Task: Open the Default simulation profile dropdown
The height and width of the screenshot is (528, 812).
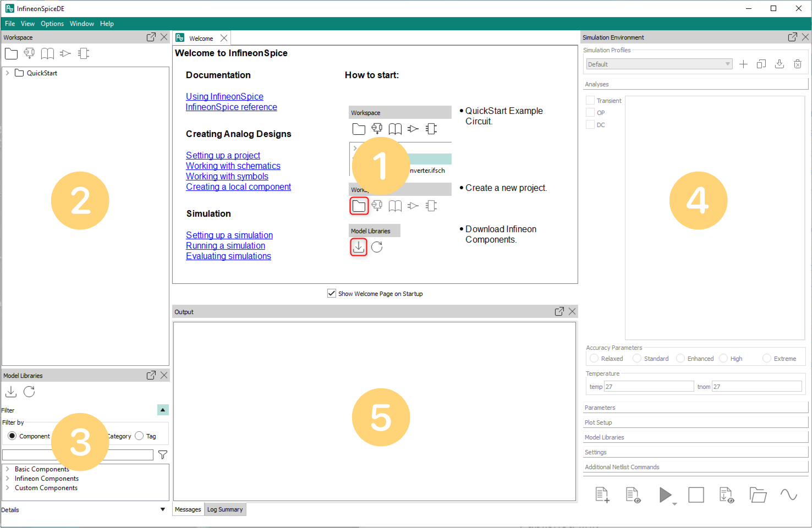Action: (659, 64)
